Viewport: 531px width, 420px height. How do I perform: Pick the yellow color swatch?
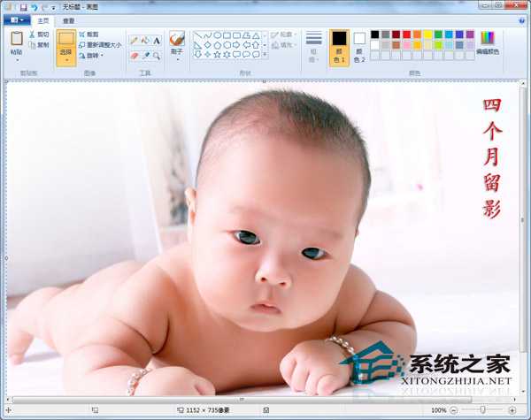[x=427, y=34]
